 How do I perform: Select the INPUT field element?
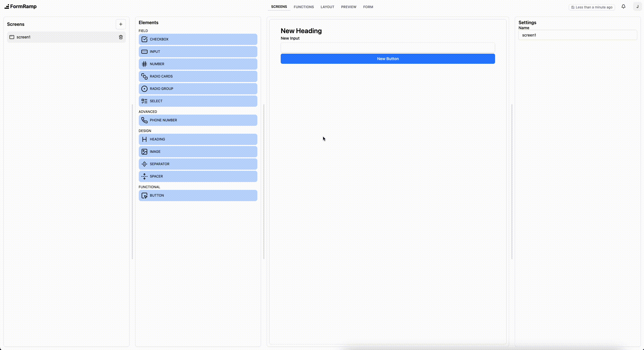pos(198,51)
